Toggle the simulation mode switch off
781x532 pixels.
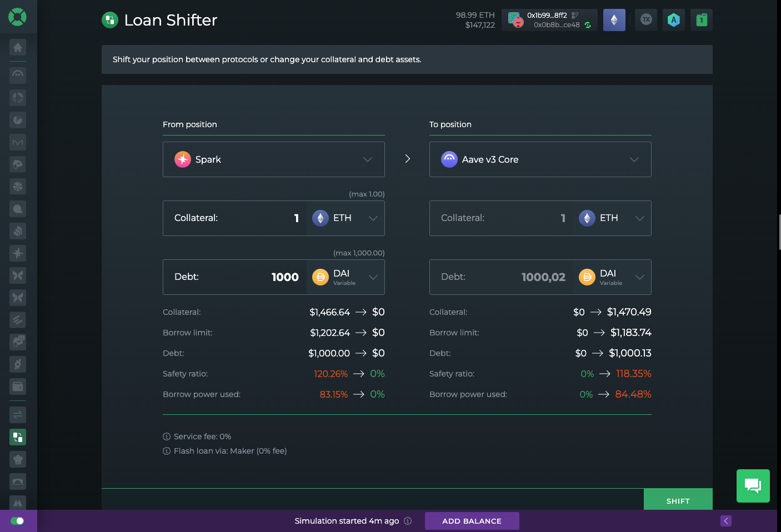[x=17, y=521]
